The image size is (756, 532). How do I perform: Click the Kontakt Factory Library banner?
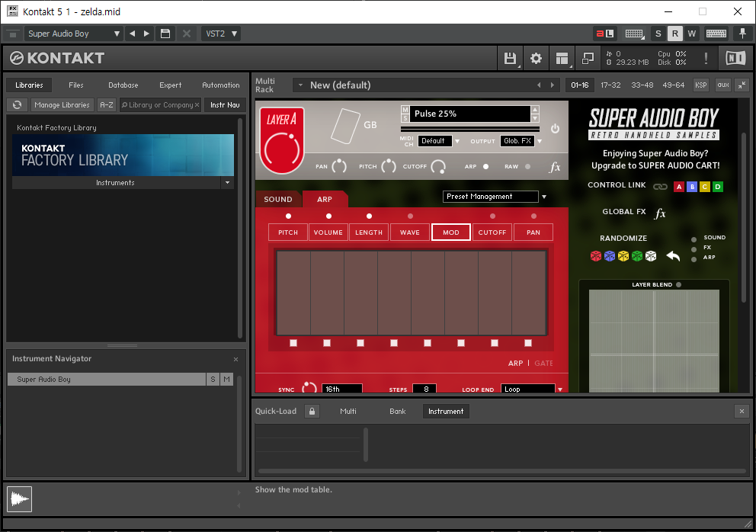tap(123, 155)
